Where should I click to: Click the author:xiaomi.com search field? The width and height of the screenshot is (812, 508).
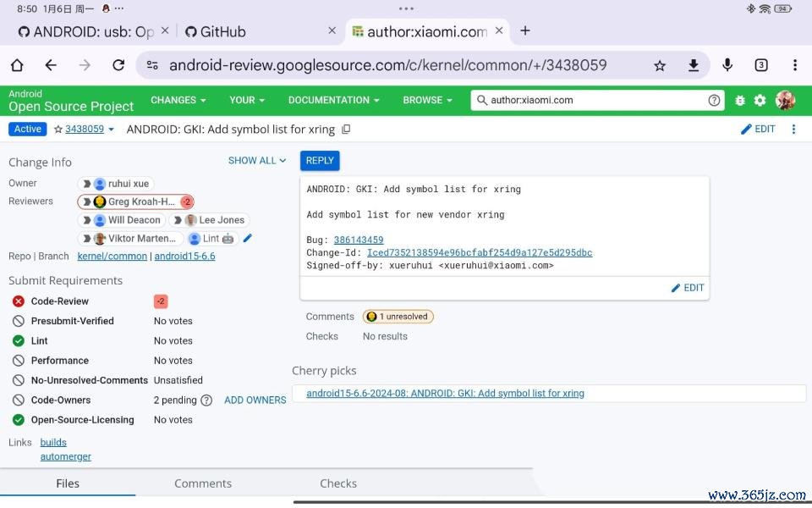(592, 100)
